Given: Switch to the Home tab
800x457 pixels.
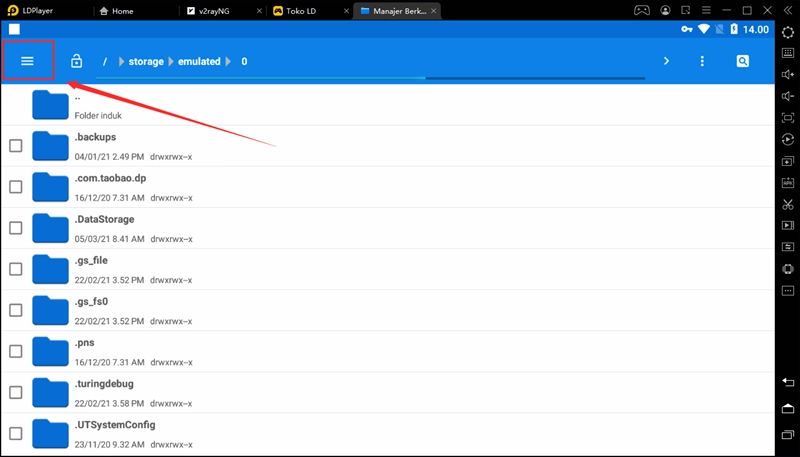Looking at the screenshot, I should [117, 11].
